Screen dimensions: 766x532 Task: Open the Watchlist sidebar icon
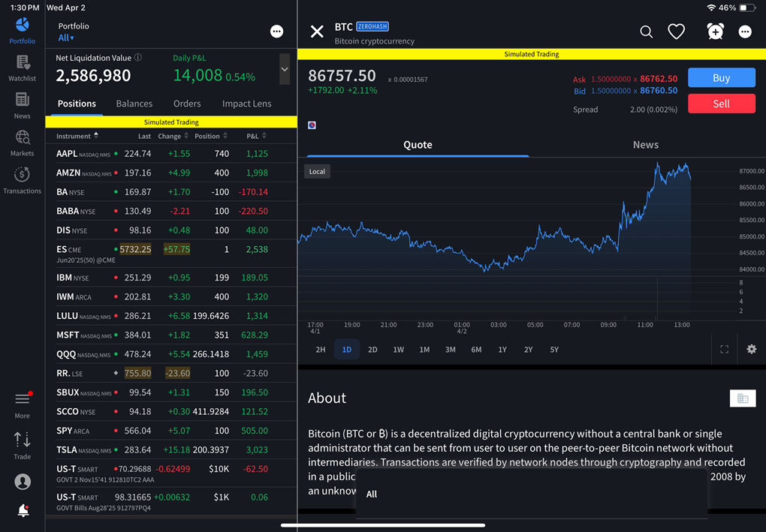tap(22, 68)
